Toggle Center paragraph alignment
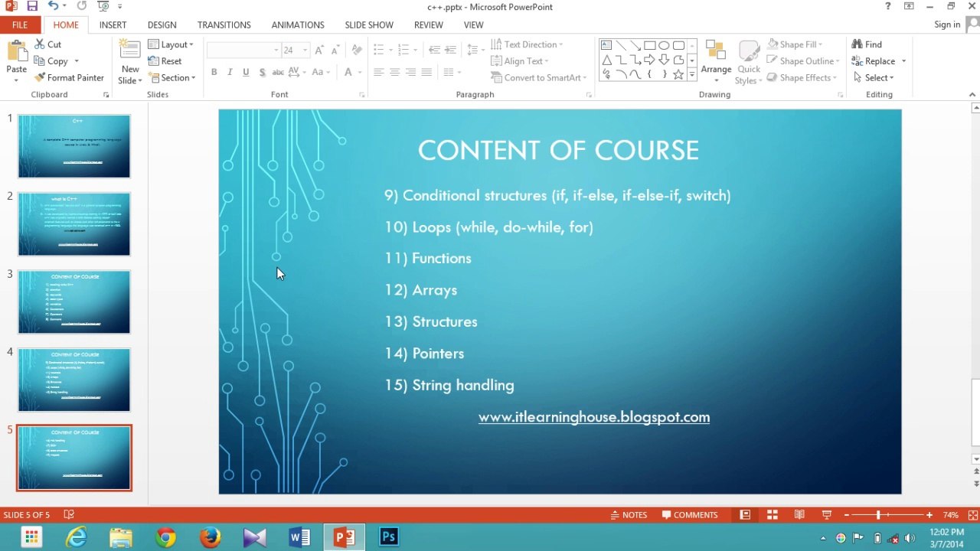Image resolution: width=980 pixels, height=551 pixels. (394, 72)
